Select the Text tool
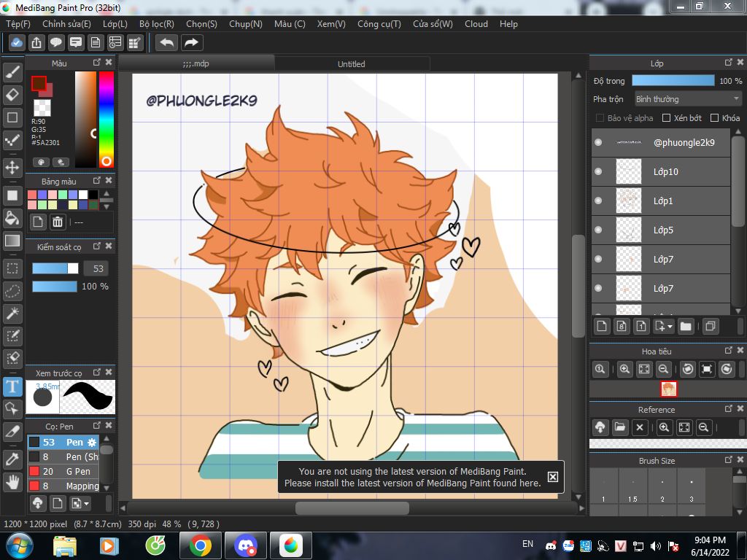747x560 pixels. (12, 386)
